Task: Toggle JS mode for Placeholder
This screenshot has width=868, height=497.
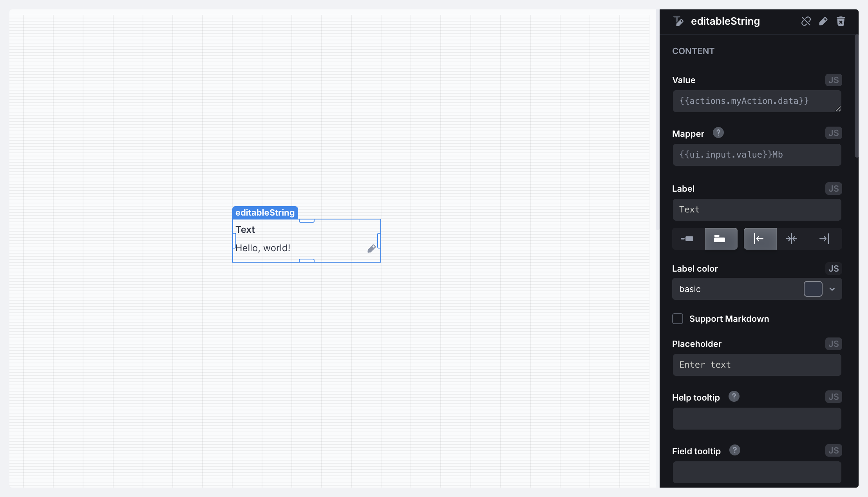Action: pyautogui.click(x=833, y=344)
